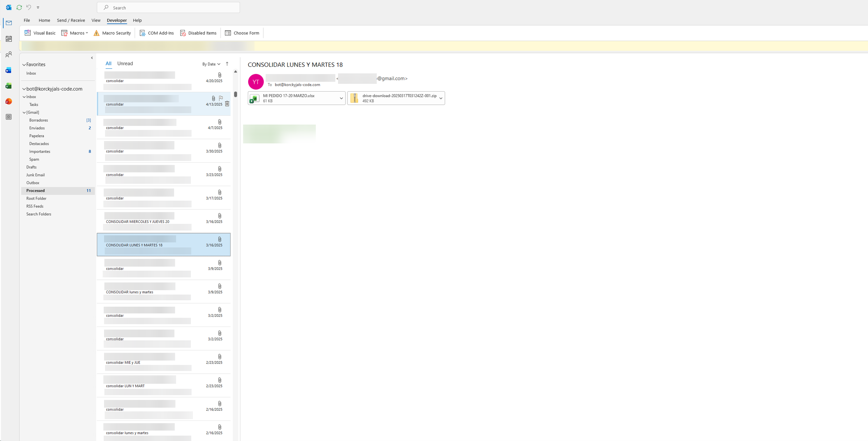Open the File menu
Screen dimensions: 868x441
tap(27, 20)
